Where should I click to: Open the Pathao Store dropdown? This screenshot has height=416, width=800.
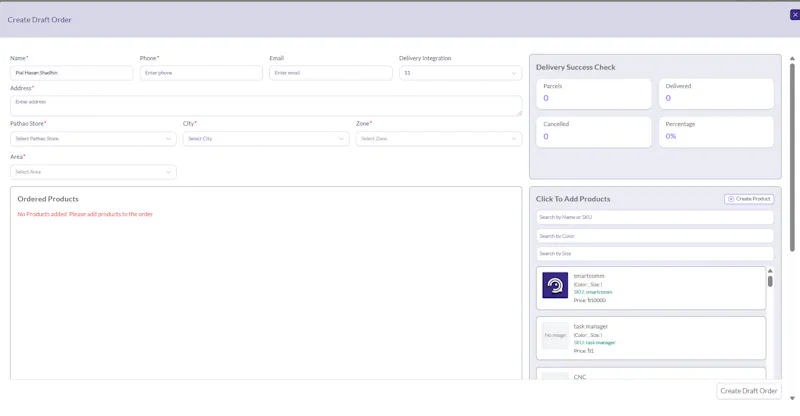pyautogui.click(x=93, y=139)
